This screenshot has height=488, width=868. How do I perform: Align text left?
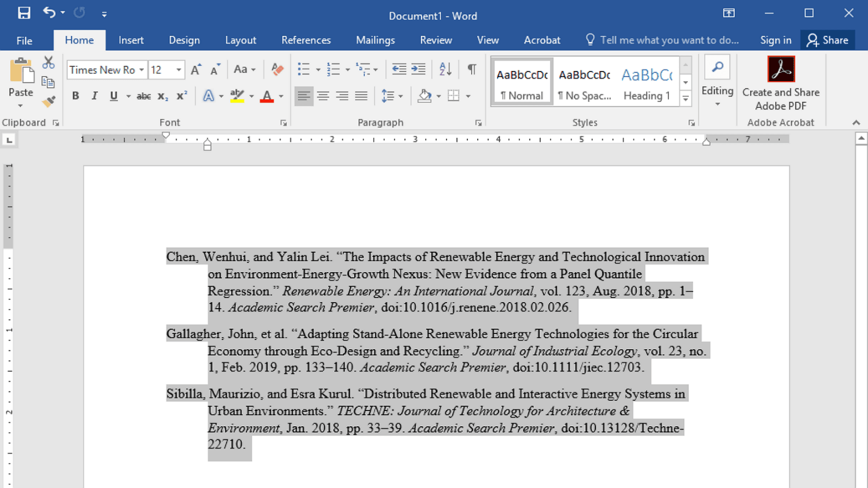(304, 96)
